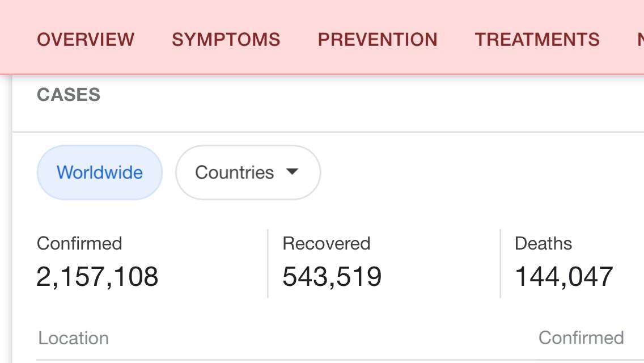
Task: Sort by the table's Confirmed column header
Action: pos(581,337)
